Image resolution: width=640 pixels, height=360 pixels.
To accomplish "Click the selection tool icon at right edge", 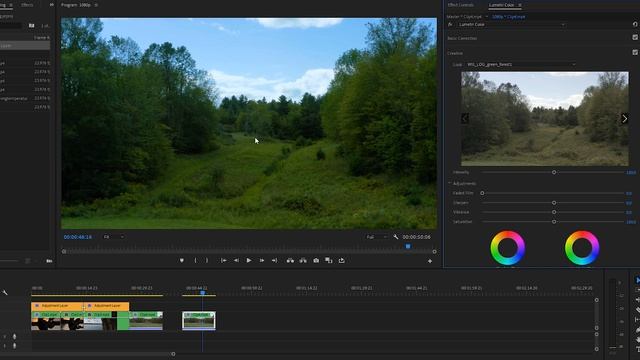I will point(638,280).
